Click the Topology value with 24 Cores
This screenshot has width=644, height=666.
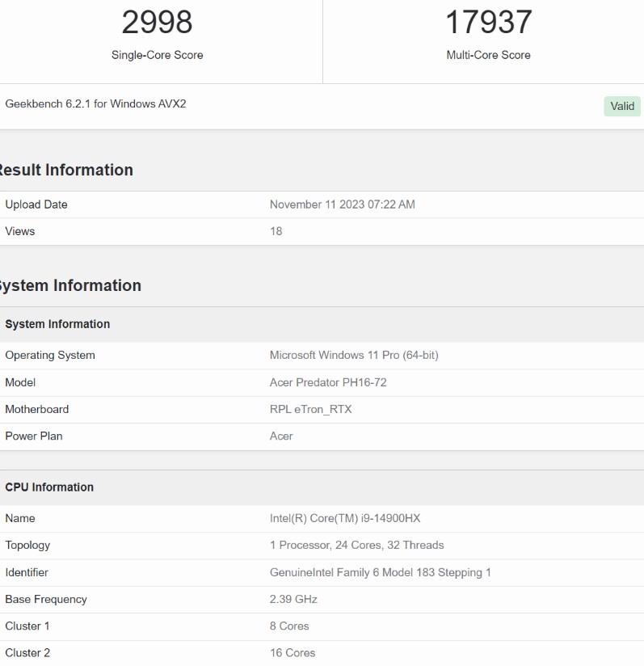(x=356, y=545)
